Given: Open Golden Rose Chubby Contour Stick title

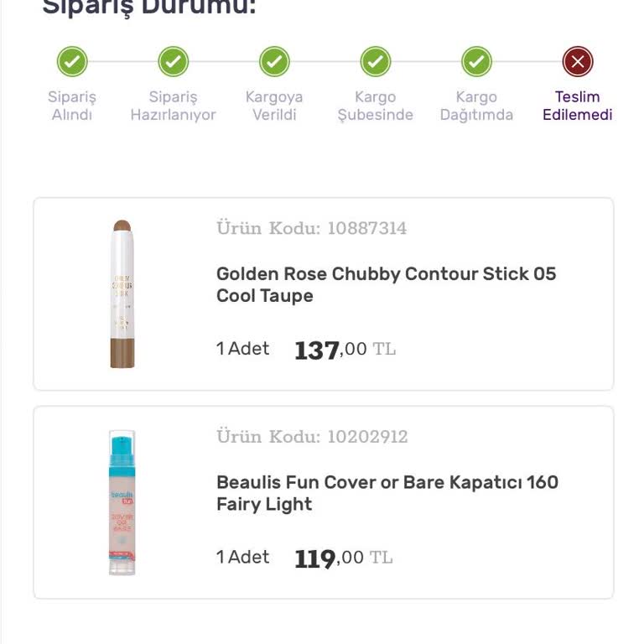Looking at the screenshot, I should click(x=386, y=284).
